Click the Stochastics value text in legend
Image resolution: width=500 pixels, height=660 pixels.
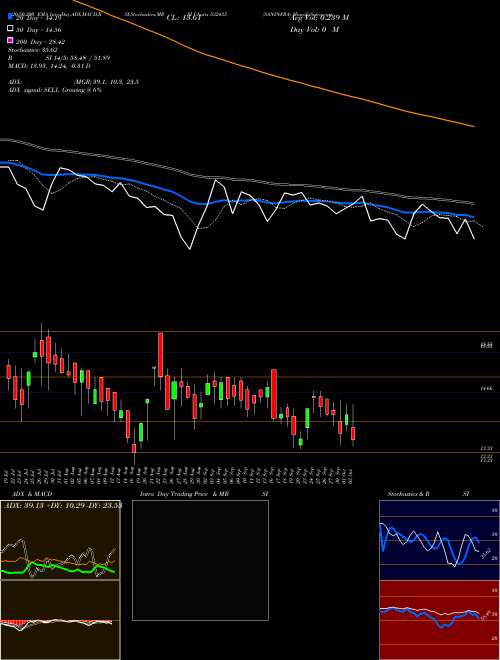click(32, 50)
